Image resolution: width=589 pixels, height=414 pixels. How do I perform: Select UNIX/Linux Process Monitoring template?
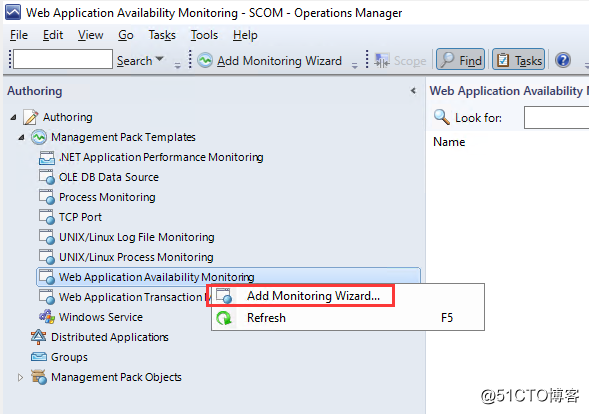click(x=136, y=257)
